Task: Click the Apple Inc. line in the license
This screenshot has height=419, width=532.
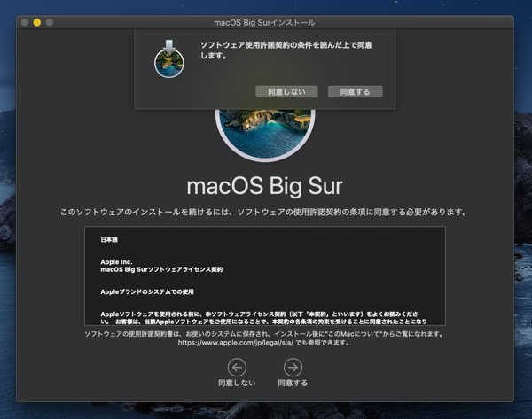Action: [x=116, y=262]
